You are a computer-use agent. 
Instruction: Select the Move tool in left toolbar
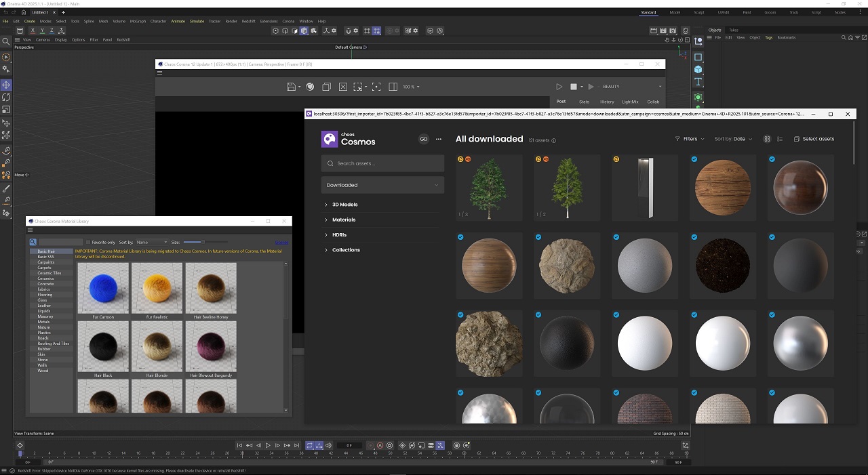coord(6,85)
